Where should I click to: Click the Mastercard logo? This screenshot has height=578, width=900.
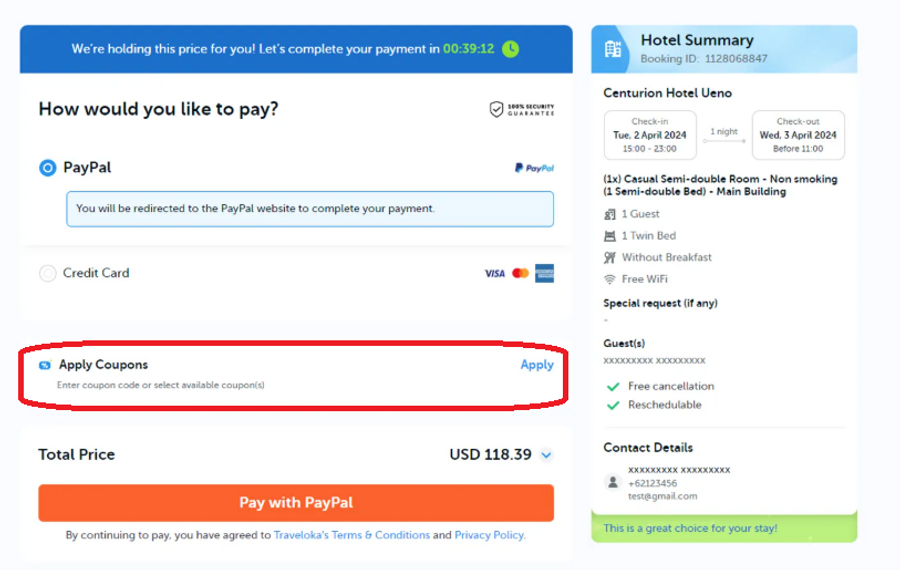pos(520,273)
